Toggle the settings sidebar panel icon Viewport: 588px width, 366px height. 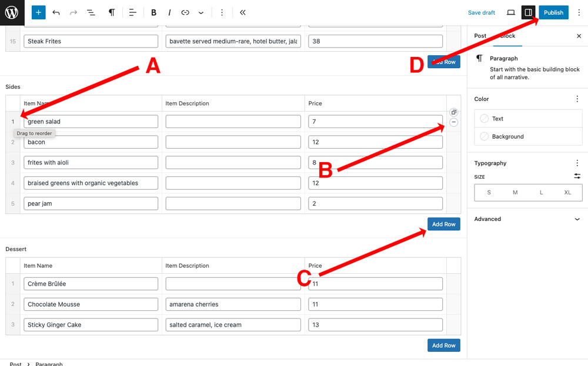point(529,12)
